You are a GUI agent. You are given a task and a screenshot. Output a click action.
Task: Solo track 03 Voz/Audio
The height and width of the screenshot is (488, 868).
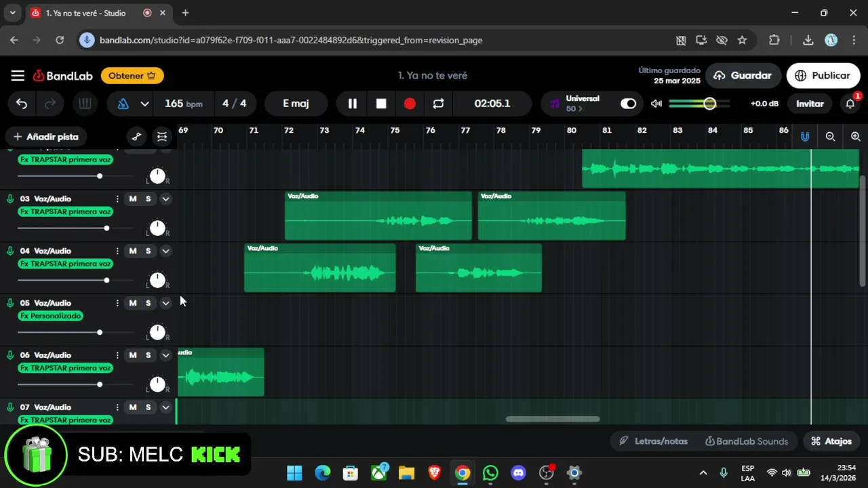tap(148, 199)
